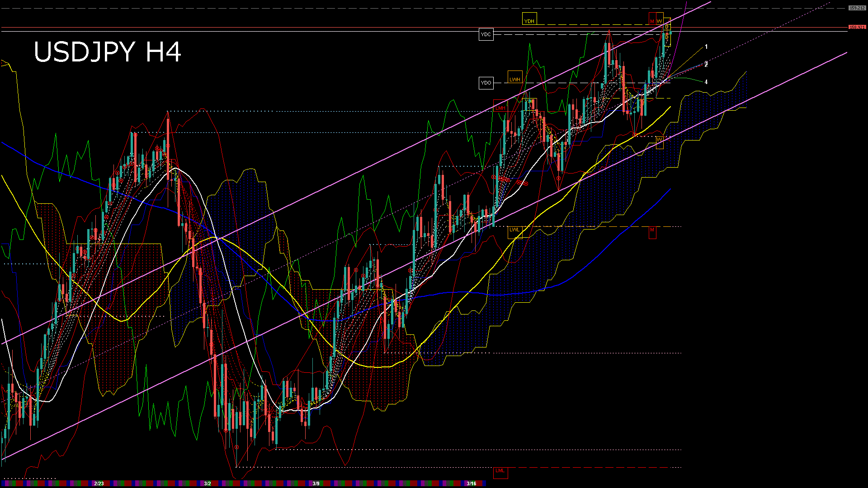This screenshot has height=488, width=868.
Task: Click the white YDO label box
Action: (x=486, y=83)
